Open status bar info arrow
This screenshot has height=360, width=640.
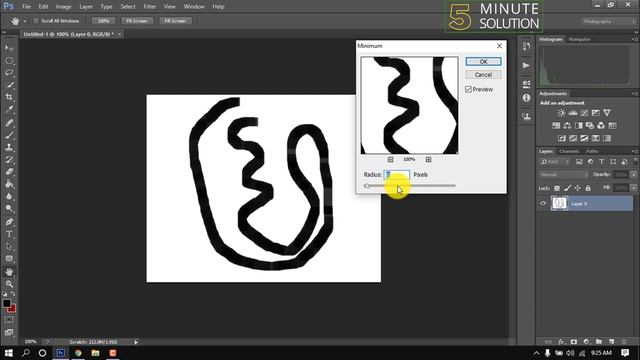point(136,342)
